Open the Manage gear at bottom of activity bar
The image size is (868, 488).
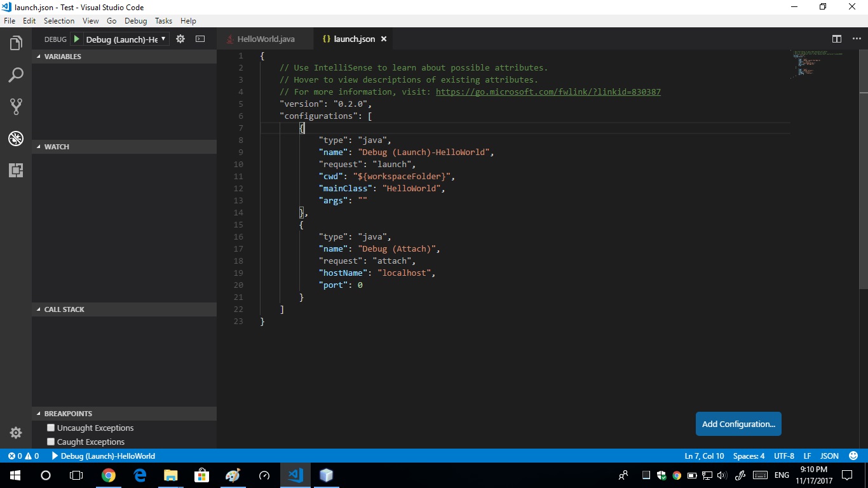(16, 433)
